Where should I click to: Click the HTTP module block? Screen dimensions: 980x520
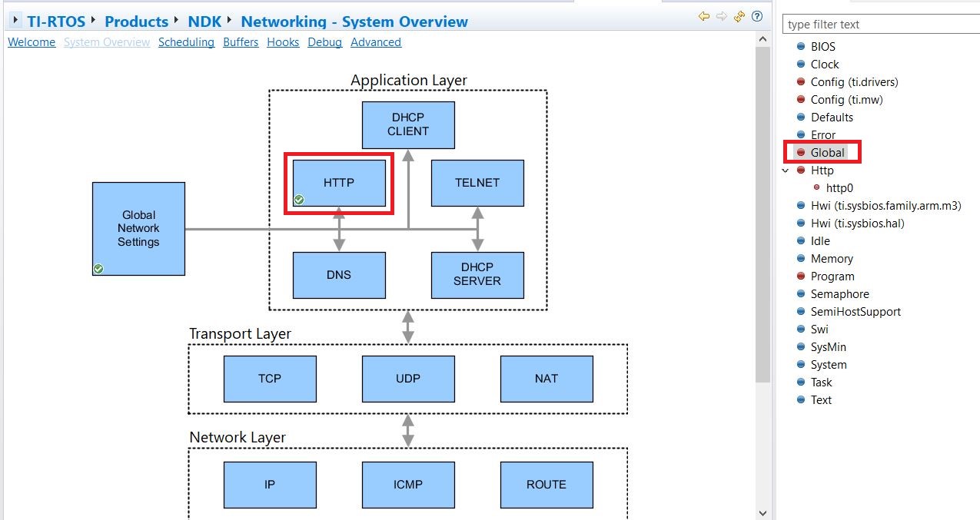(x=339, y=183)
